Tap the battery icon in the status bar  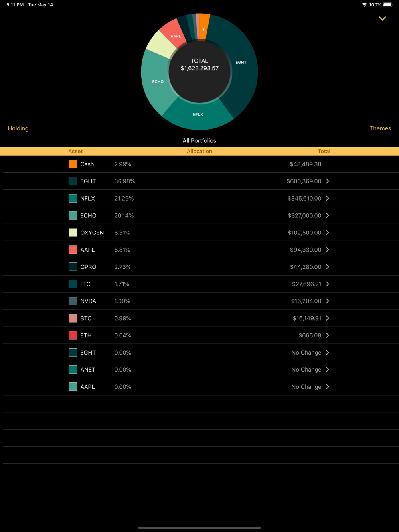(388, 5)
